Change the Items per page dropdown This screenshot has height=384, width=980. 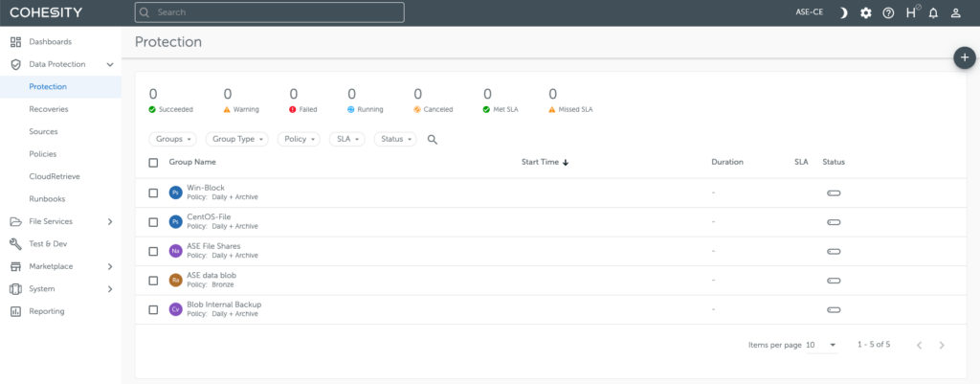click(x=821, y=345)
